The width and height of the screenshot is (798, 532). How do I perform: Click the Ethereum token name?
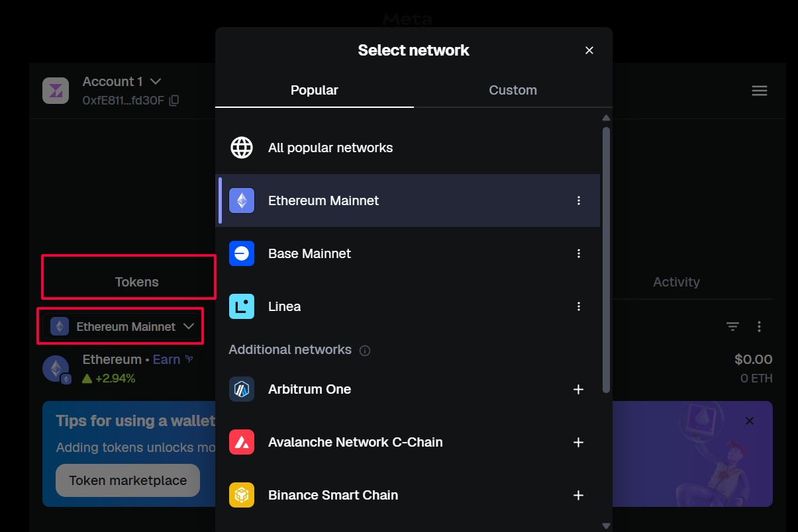pos(112,359)
